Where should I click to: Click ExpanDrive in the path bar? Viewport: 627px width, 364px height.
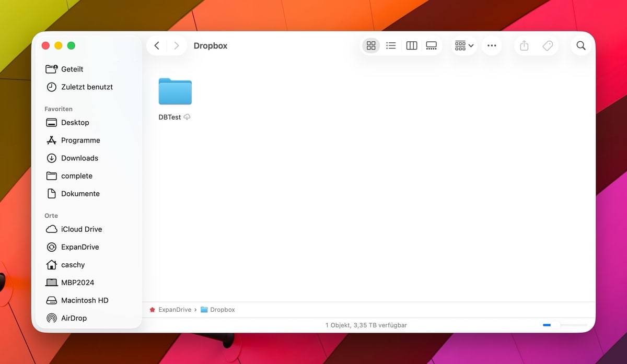click(x=175, y=310)
